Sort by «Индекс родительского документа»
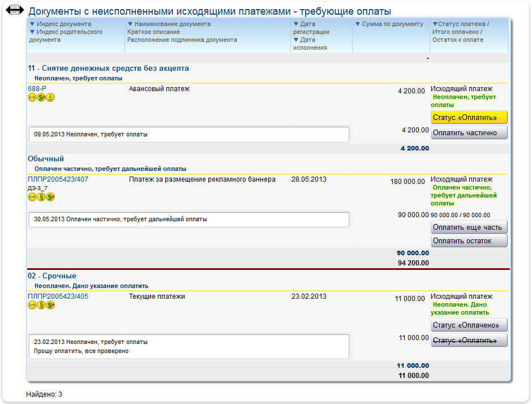532x404 pixels. [68, 32]
